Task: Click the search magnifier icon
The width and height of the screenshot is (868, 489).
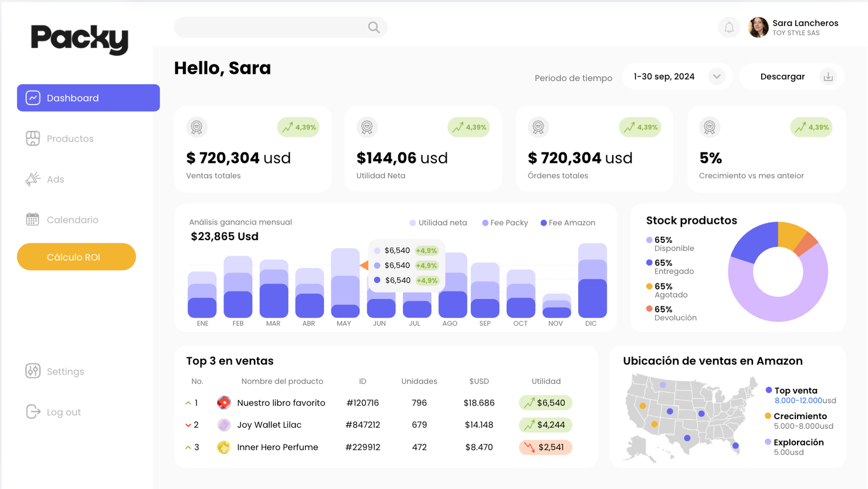Action: 374,27
